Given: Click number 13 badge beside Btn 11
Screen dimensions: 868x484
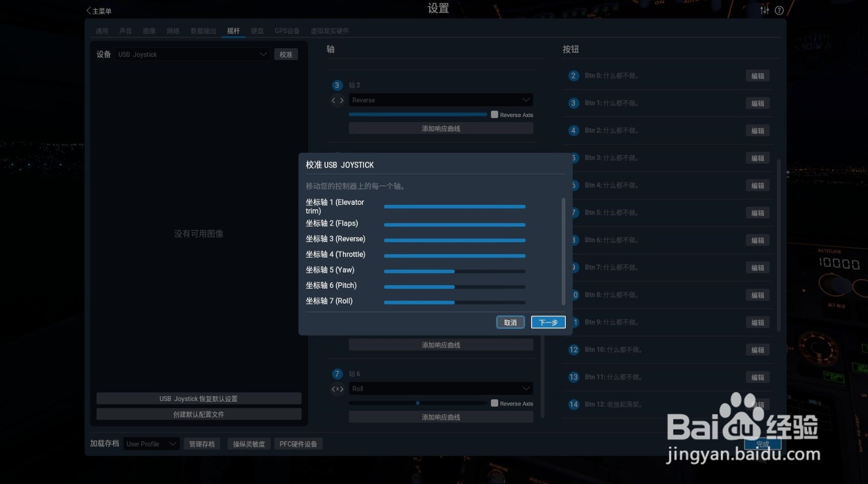Looking at the screenshot, I should click(573, 377).
